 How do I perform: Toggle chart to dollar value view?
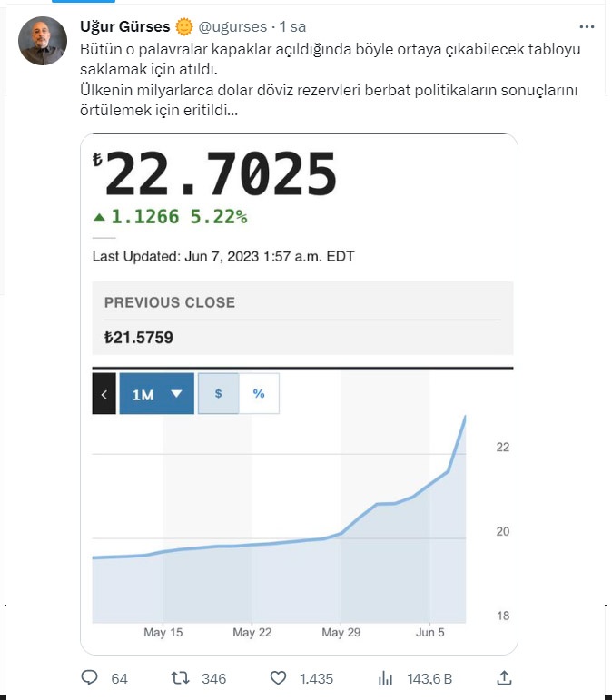[218, 394]
